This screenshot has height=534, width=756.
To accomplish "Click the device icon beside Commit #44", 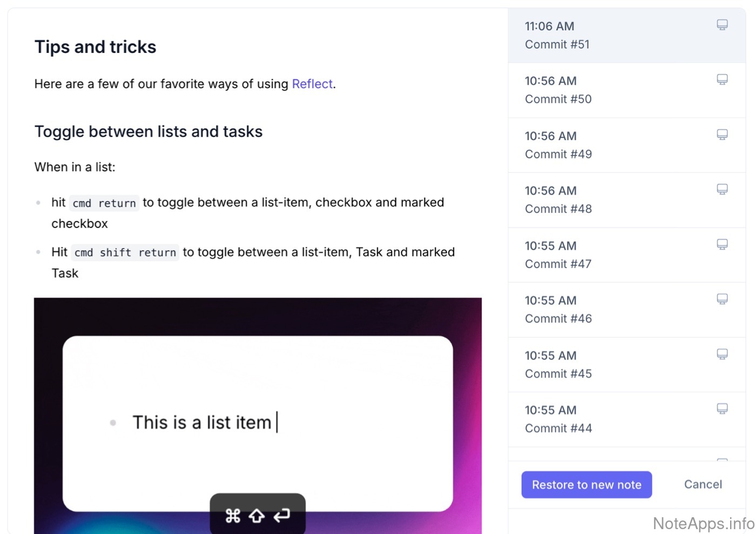I will click(722, 409).
